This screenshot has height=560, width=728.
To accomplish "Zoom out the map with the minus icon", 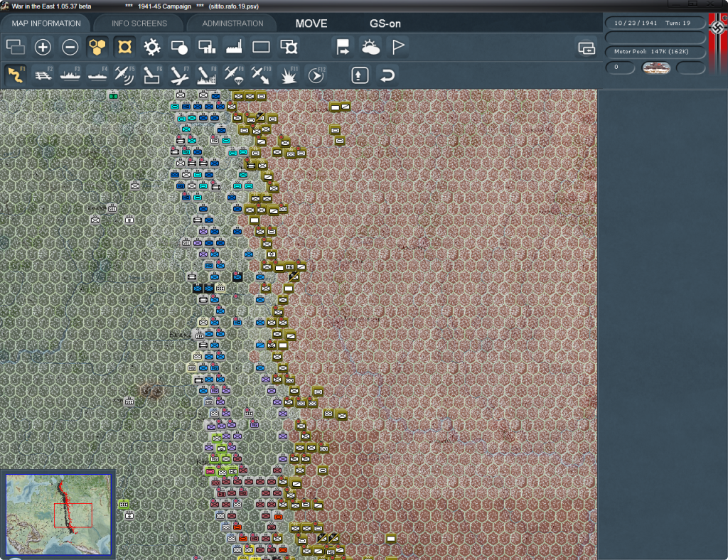I will pos(70,47).
